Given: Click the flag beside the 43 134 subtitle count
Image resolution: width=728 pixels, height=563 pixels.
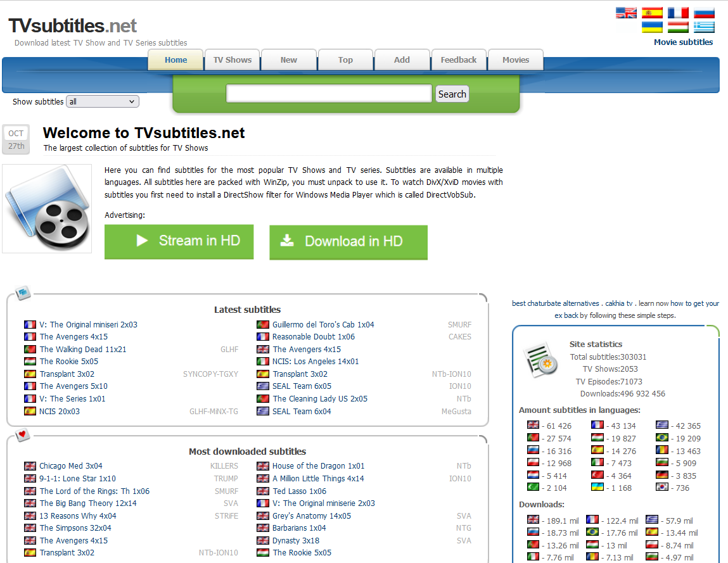Looking at the screenshot, I should [x=597, y=425].
